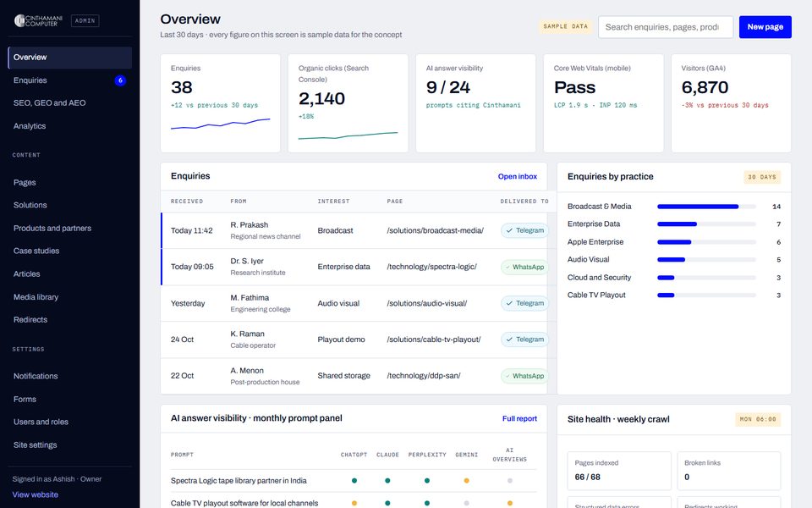Click the A. Menon sender name

pos(247,371)
